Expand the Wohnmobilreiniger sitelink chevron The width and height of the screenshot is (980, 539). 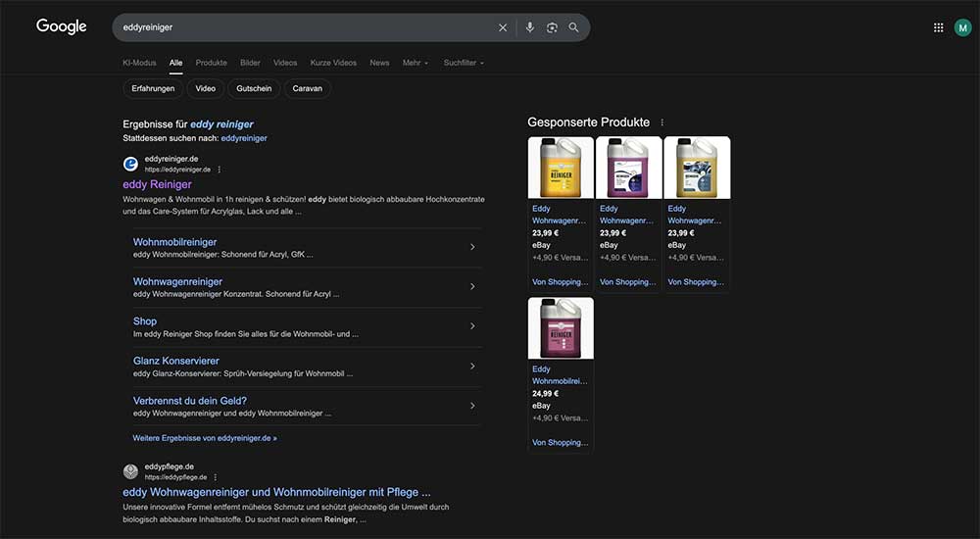(x=472, y=247)
